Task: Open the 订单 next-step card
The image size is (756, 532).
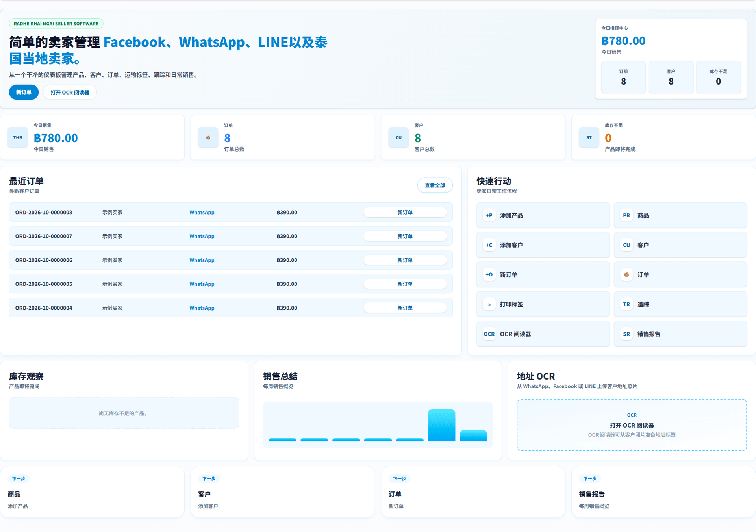Action: (473, 492)
